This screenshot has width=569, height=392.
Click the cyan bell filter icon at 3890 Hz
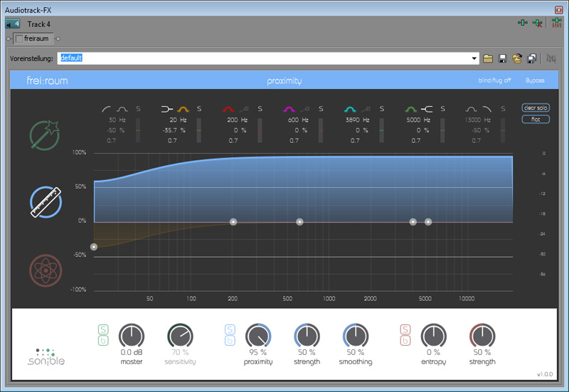click(350, 109)
